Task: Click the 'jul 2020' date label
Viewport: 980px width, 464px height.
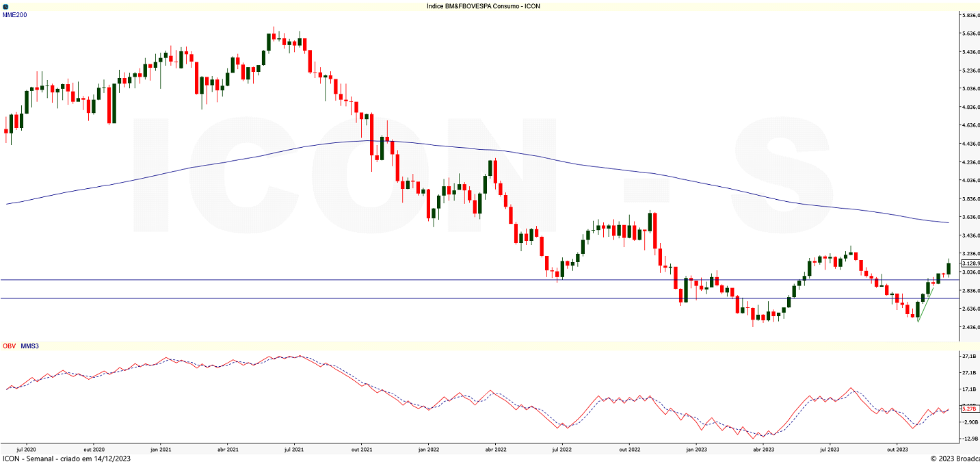Action: click(27, 450)
